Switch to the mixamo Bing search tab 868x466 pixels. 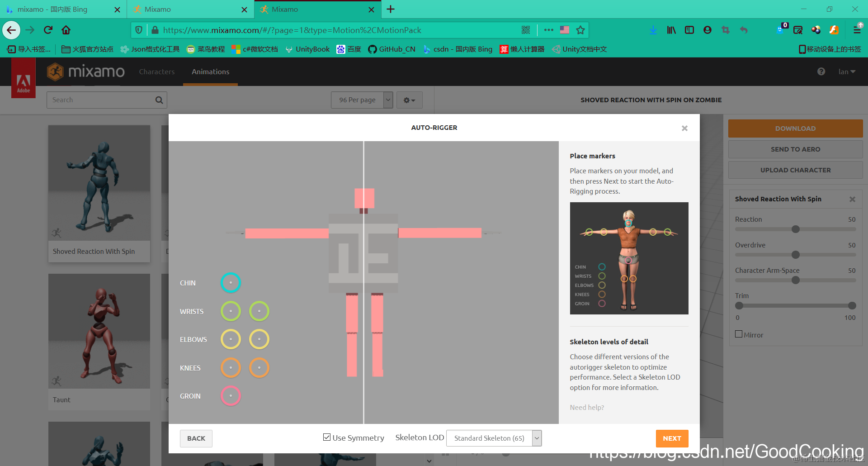(63, 9)
